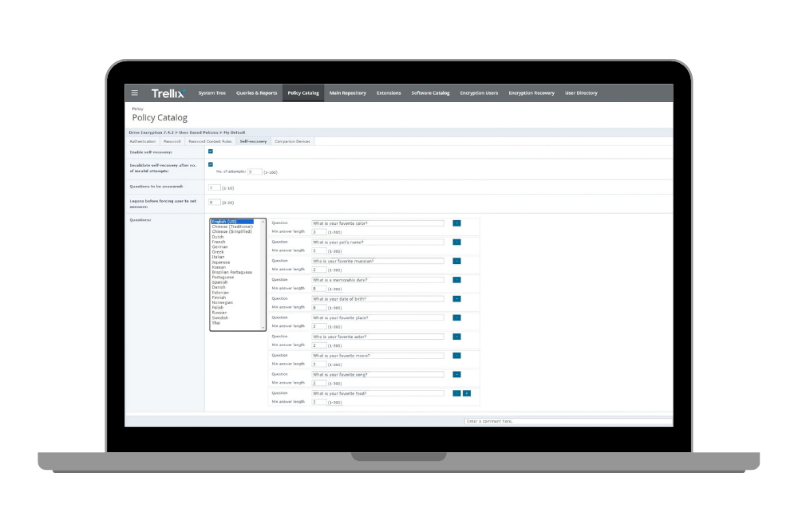Screen dimensions: 798x532
Task: Open Queries & Reports menu item
Action: (x=256, y=93)
